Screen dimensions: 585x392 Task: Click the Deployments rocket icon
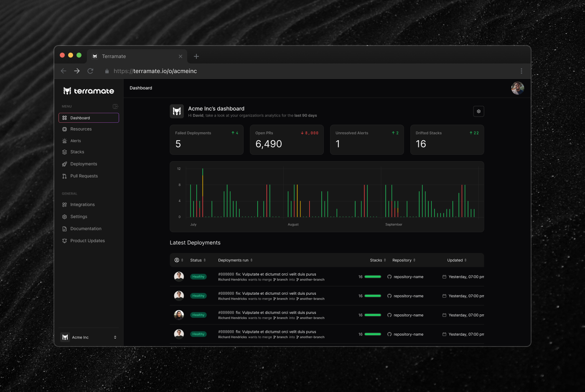point(64,164)
